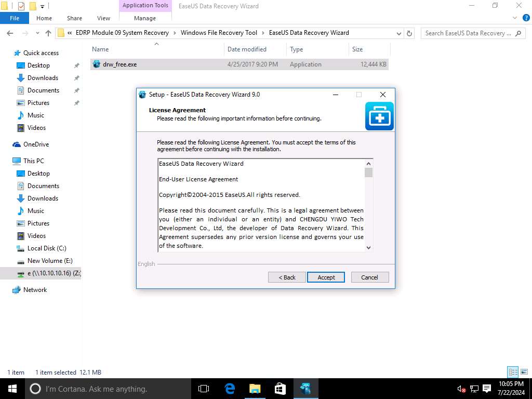Click the Back button in setup dialog
Image resolution: width=532 pixels, height=399 pixels.
[287, 277]
